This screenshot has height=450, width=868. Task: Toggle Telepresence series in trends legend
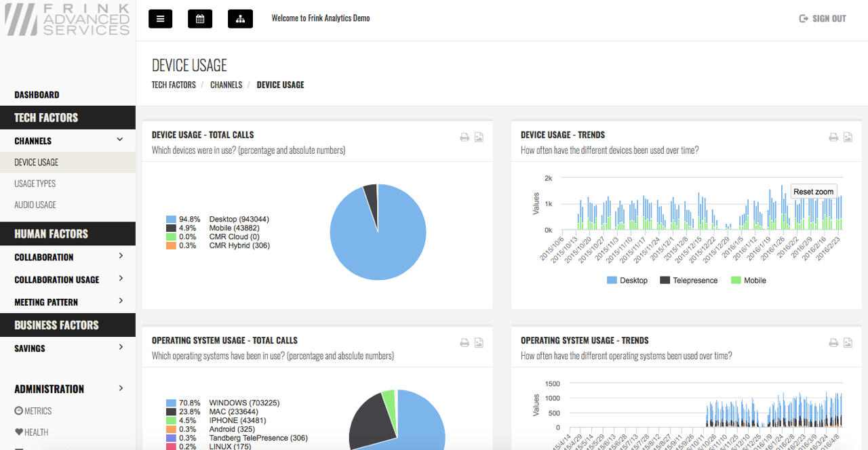(x=688, y=281)
